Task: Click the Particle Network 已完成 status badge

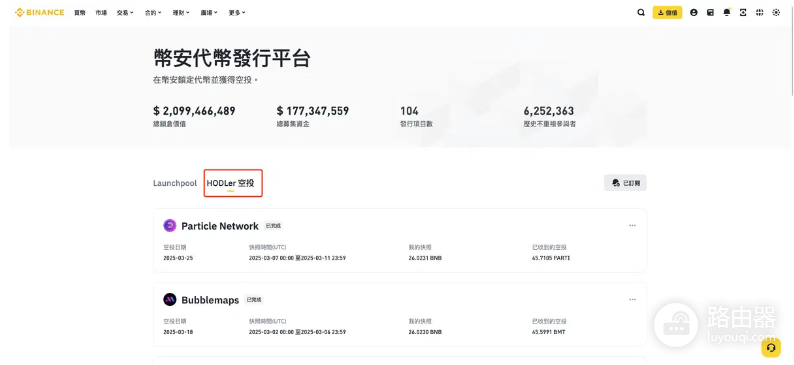Action: click(x=273, y=226)
